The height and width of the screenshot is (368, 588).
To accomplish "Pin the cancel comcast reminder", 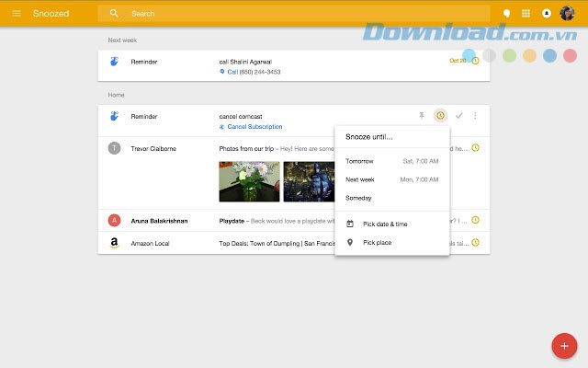I will pyautogui.click(x=422, y=116).
